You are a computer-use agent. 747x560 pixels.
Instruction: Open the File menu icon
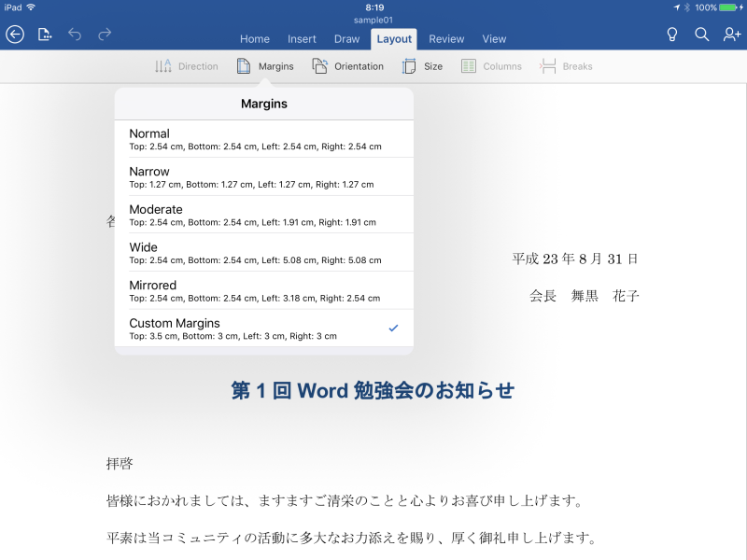(x=45, y=35)
